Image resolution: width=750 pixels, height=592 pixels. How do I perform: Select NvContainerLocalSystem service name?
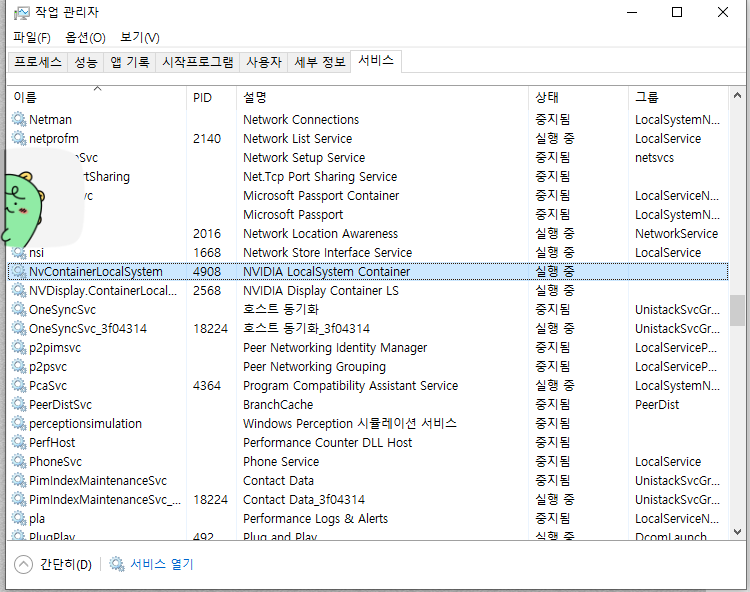(x=96, y=272)
